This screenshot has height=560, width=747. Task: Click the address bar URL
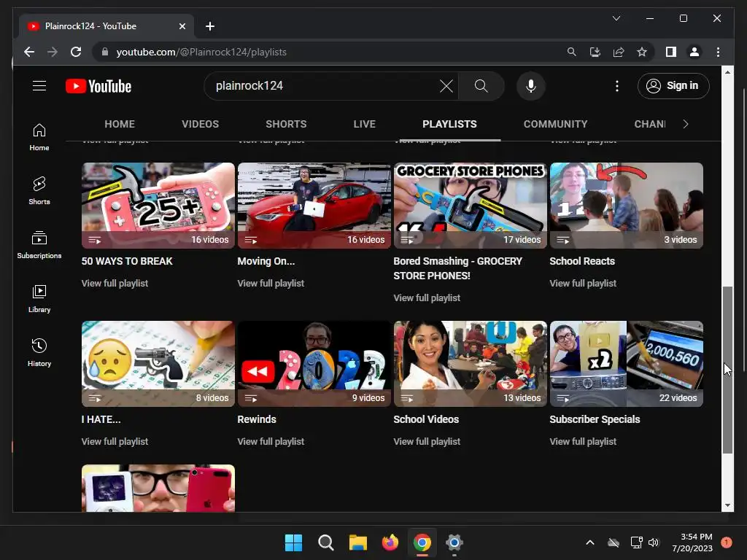pyautogui.click(x=201, y=52)
